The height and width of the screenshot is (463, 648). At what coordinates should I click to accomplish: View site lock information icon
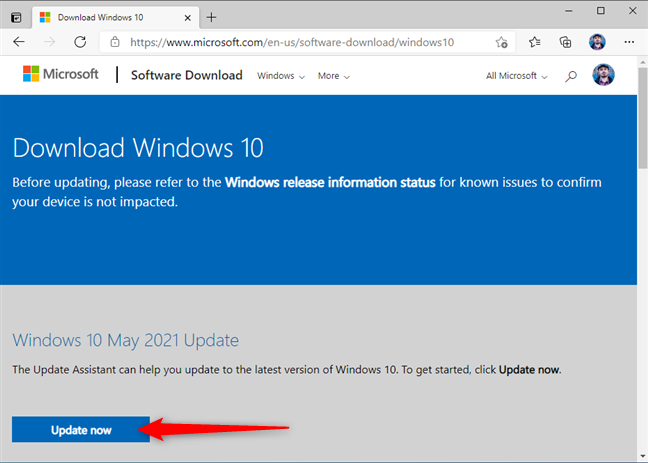(x=114, y=42)
